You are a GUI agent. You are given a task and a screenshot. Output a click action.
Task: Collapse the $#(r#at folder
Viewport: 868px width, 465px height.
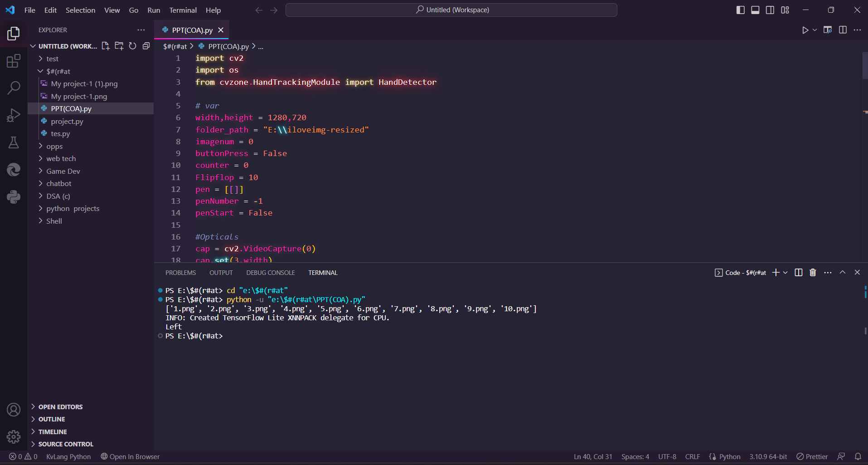coord(91,71)
